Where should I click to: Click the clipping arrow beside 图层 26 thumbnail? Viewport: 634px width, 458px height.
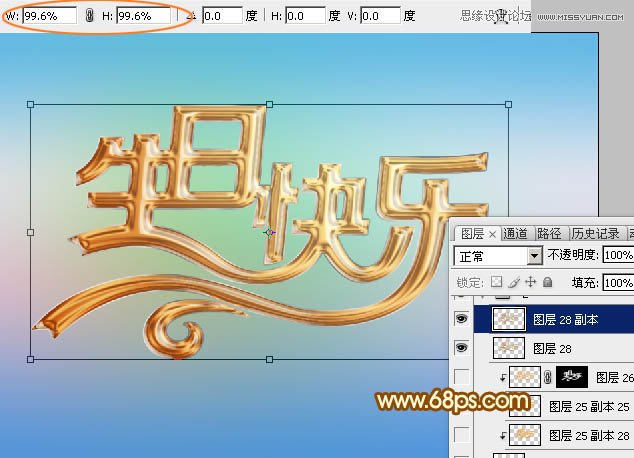[503, 378]
